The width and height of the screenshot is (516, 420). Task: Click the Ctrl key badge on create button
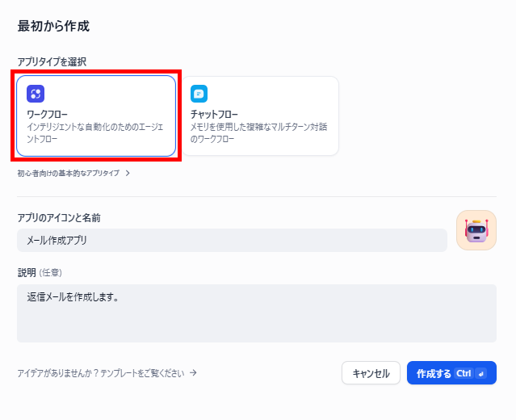(x=464, y=374)
